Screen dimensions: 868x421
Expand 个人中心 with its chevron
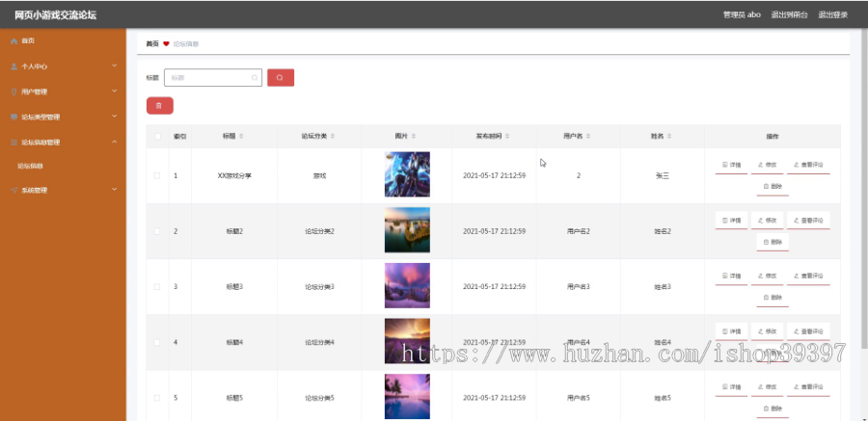coord(115,66)
